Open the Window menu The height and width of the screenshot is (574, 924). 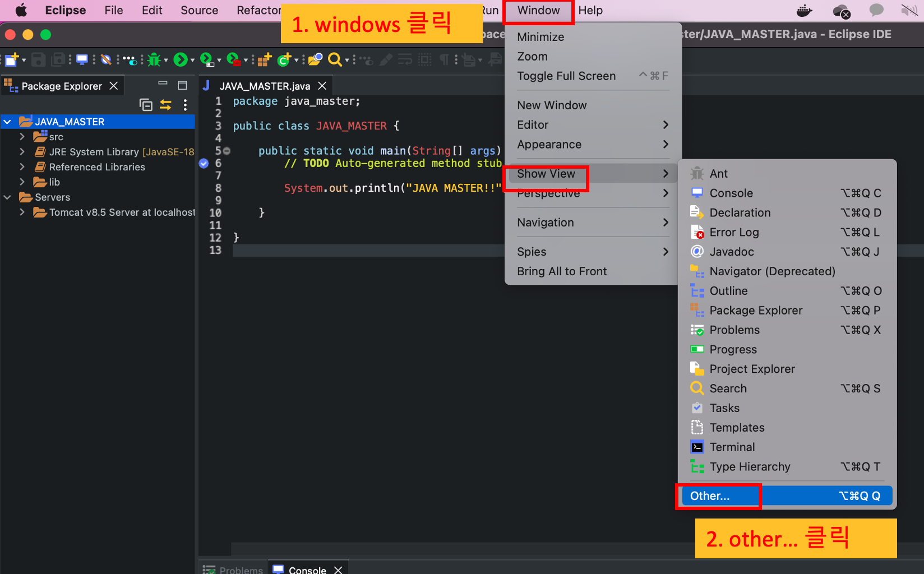538,11
